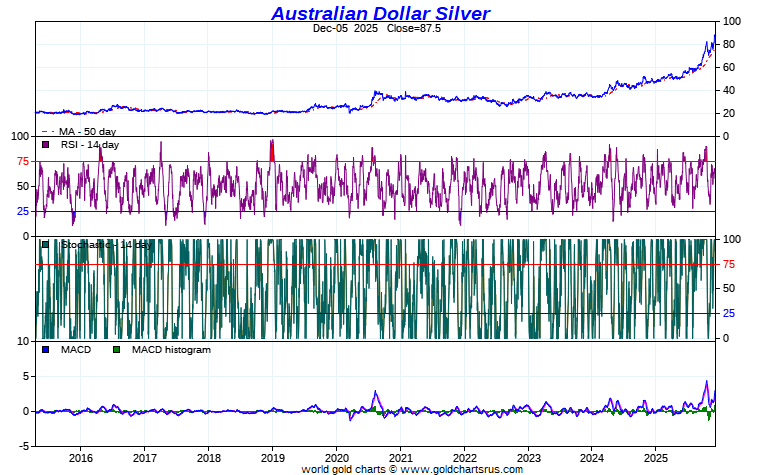Click the 2025 x-axis year label

pos(656,458)
